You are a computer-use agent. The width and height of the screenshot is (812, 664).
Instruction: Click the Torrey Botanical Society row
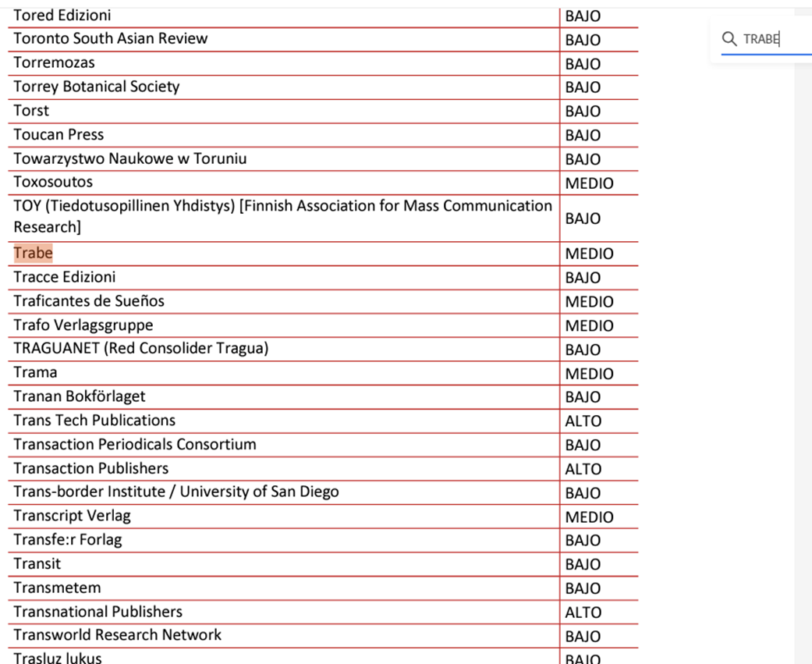click(97, 87)
